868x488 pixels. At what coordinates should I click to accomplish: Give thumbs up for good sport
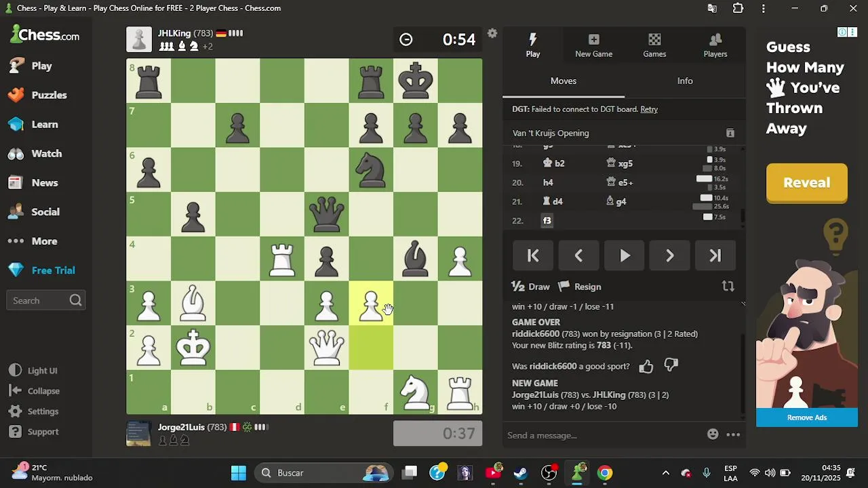[646, 367]
